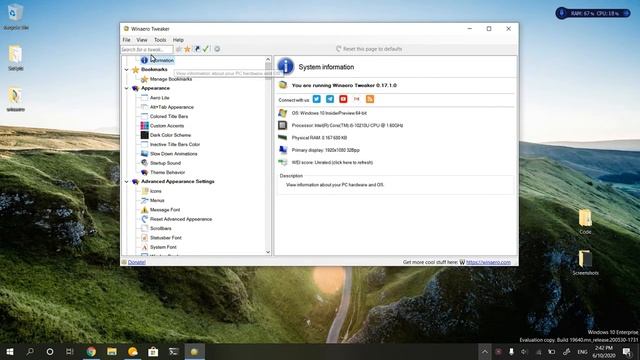The height and width of the screenshot is (360, 640).
Task: Select Statusbar Font in the tree
Action: pyautogui.click(x=166, y=238)
